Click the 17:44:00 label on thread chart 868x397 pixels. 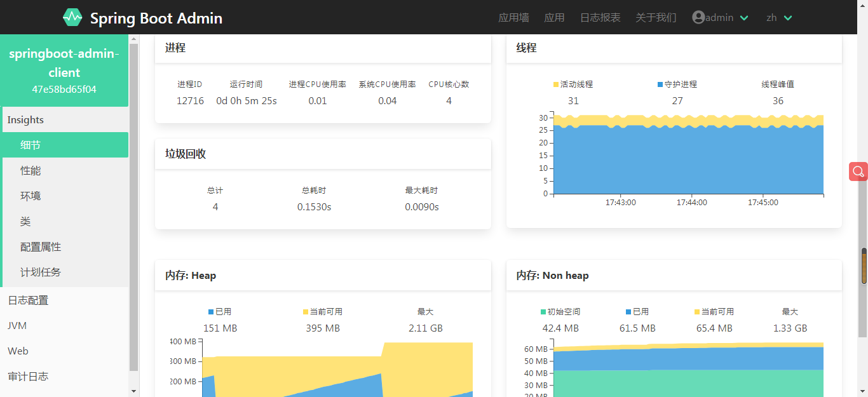tap(691, 203)
